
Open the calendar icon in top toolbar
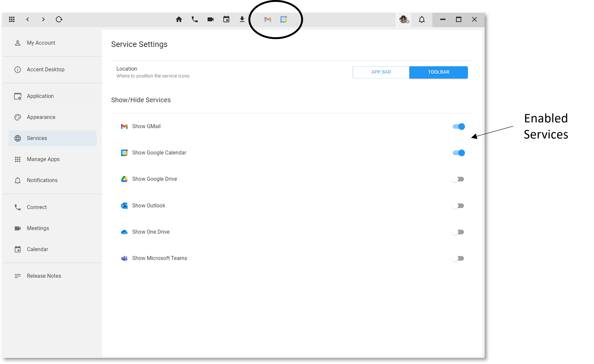pos(226,19)
